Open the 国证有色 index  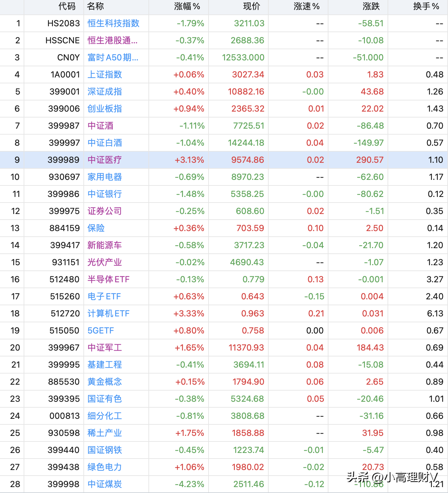[x=105, y=399]
